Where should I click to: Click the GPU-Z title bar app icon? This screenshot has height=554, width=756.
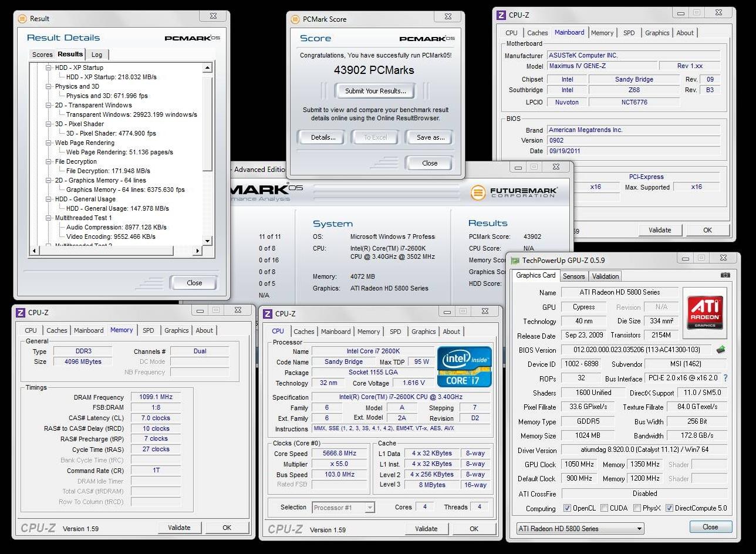[515, 261]
